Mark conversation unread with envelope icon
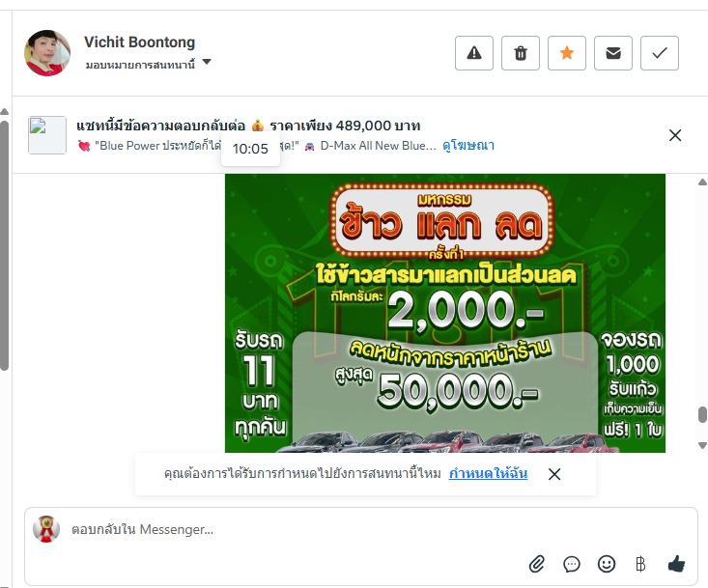Viewport: 708px width, 588px height. pyautogui.click(x=612, y=53)
